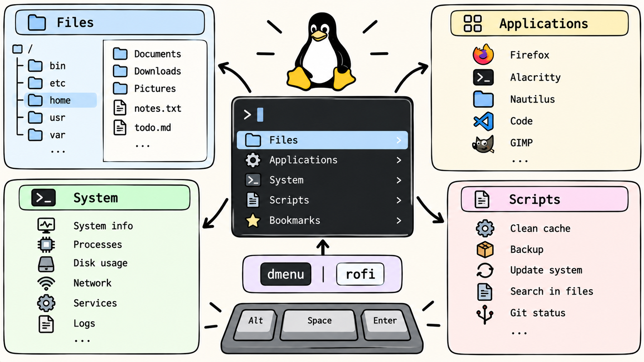
Task: Click the Bookmarks star icon in menu
Action: 253,220
